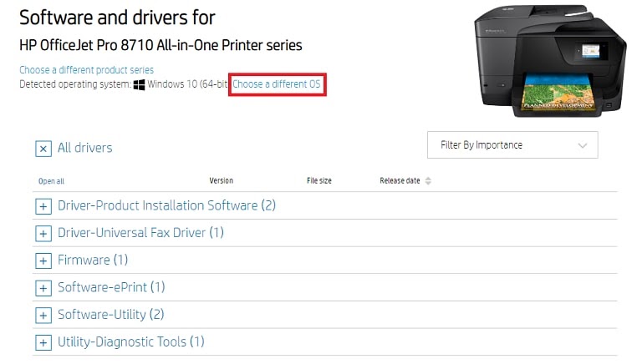Click the Windows logo icon
Viewport: 642px width, 364px height.
(140, 84)
